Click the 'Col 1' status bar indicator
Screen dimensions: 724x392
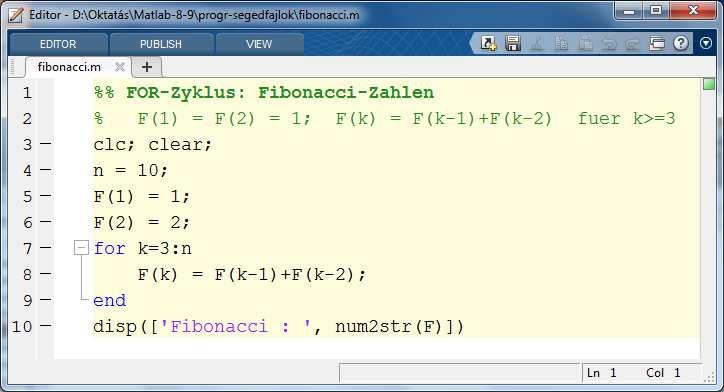(x=664, y=373)
